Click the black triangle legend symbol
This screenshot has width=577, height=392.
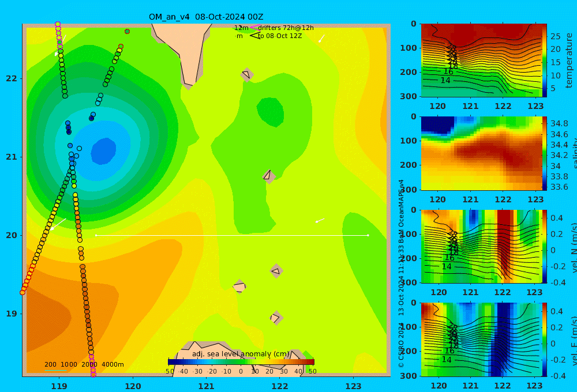point(255,36)
